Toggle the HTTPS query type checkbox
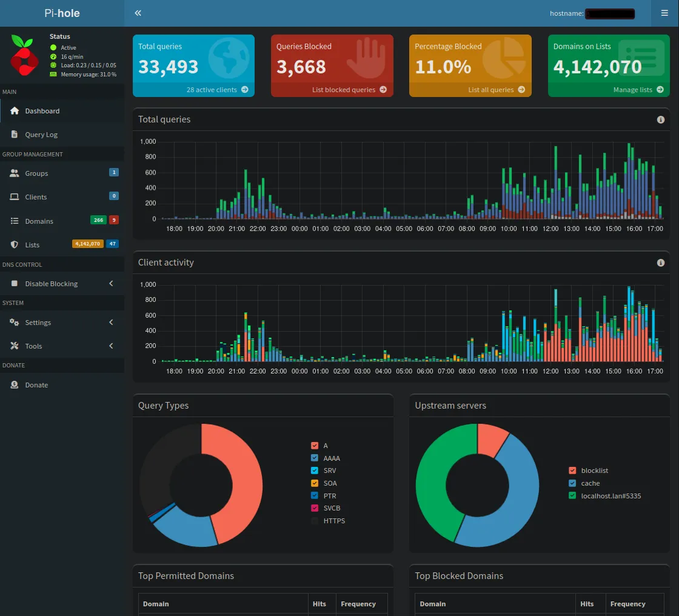 [315, 521]
